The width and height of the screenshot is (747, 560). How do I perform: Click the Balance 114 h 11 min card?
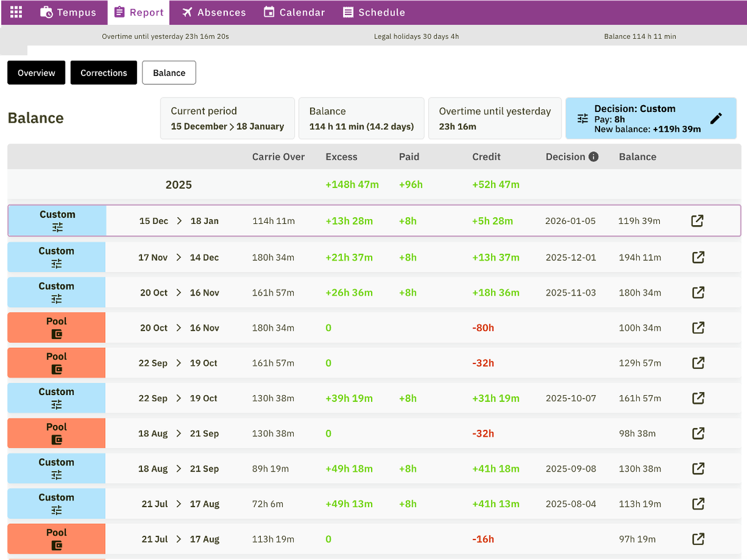pyautogui.click(x=362, y=118)
